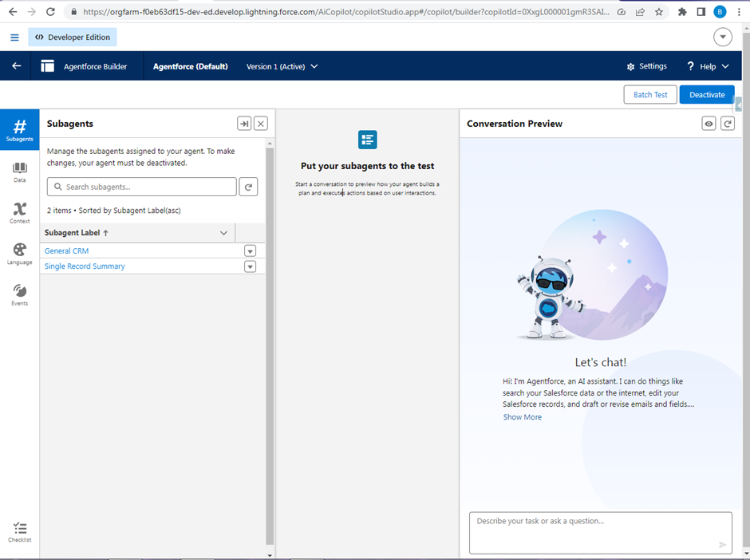
Task: Send the message with arrow icon
Action: (x=722, y=544)
